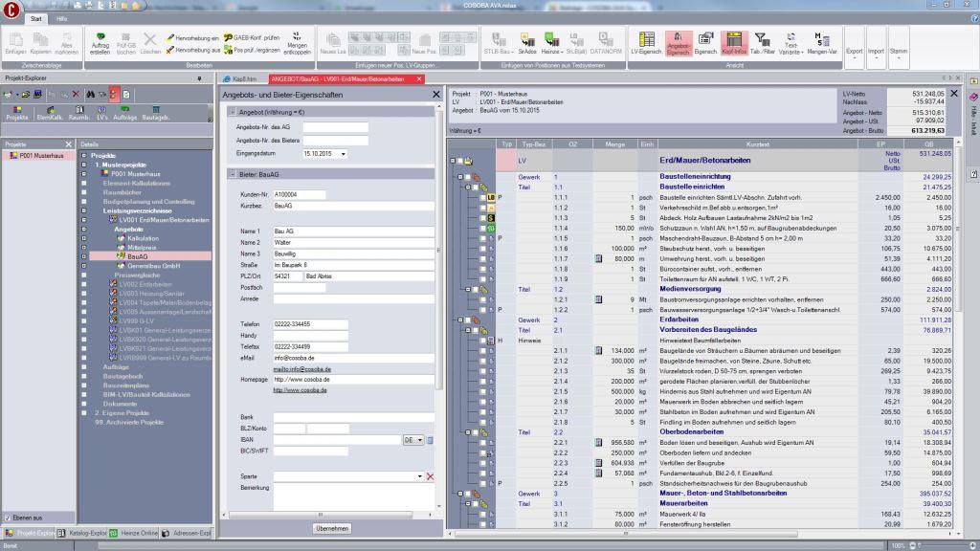The image size is (980, 551).
Task: Click red X next to Sparte field
Action: tap(430, 475)
